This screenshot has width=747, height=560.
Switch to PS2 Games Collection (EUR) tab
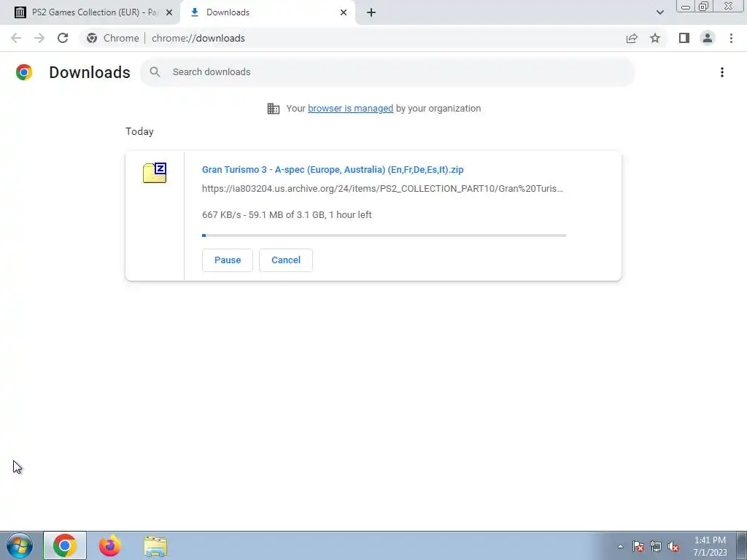coord(90,12)
